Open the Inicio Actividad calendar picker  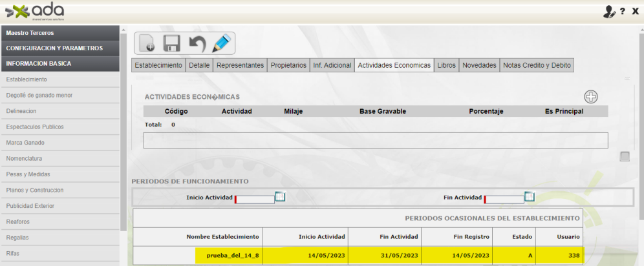click(x=280, y=197)
